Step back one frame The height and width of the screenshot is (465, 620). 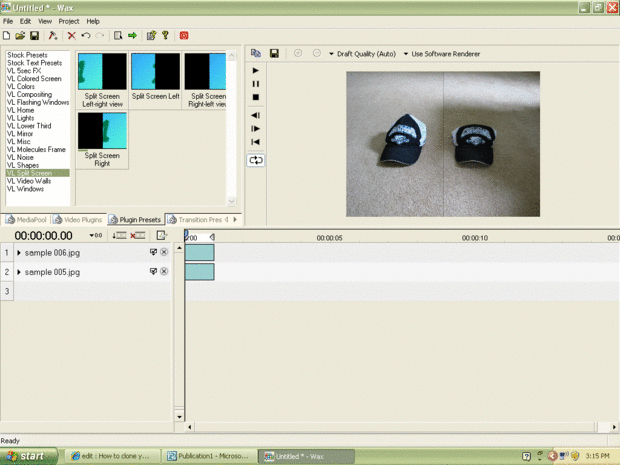tap(255, 115)
